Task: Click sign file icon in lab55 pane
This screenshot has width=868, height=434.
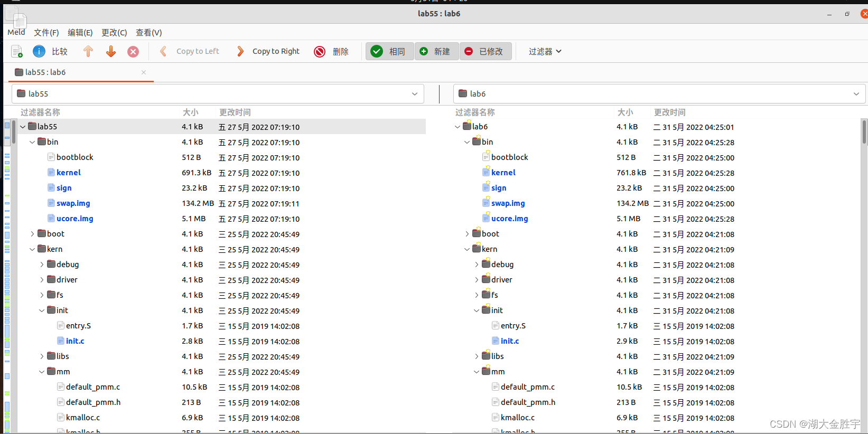Action: click(51, 187)
